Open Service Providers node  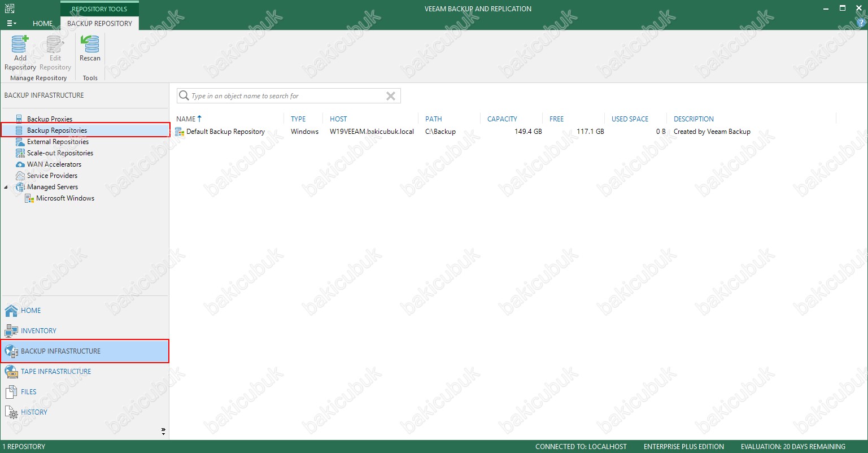click(52, 176)
